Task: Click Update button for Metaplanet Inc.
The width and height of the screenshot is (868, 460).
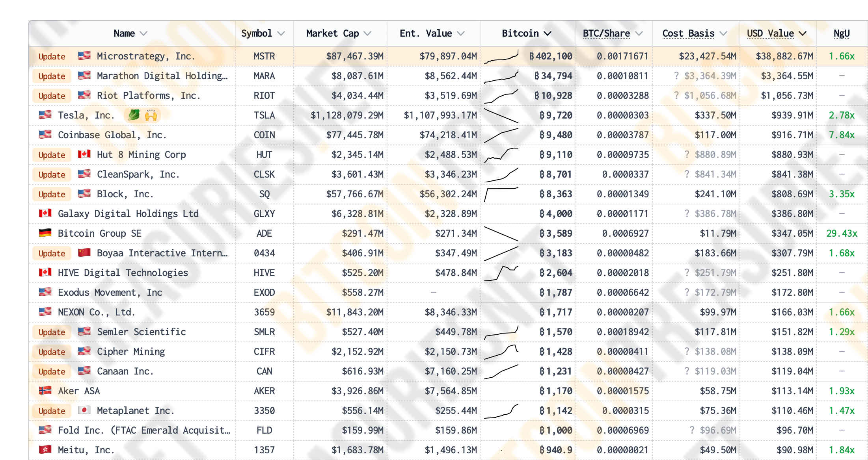Action: pos(52,411)
